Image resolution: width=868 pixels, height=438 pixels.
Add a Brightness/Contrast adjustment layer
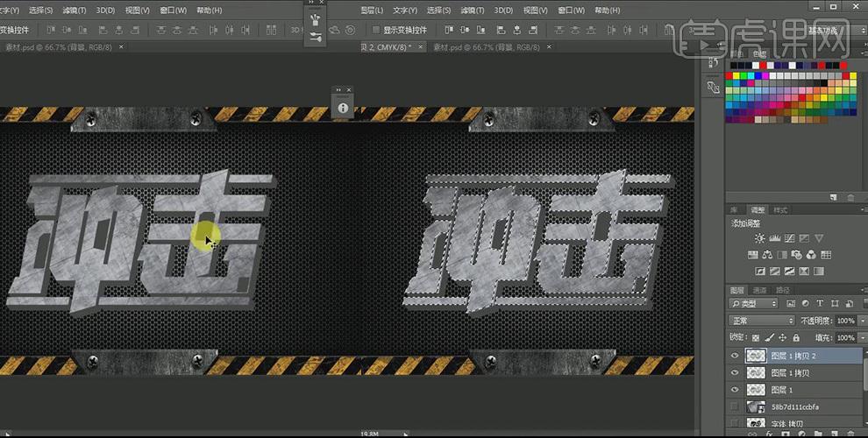(759, 238)
